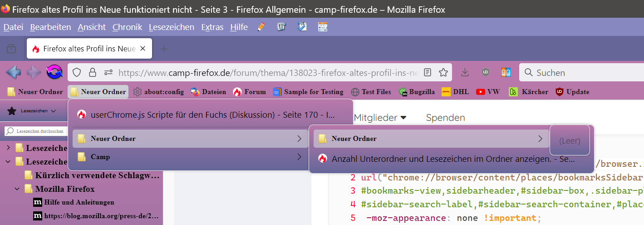The width and height of the screenshot is (644, 225).
Task: Expand the Mitglieder dropdown on the page
Action: [x=380, y=118]
